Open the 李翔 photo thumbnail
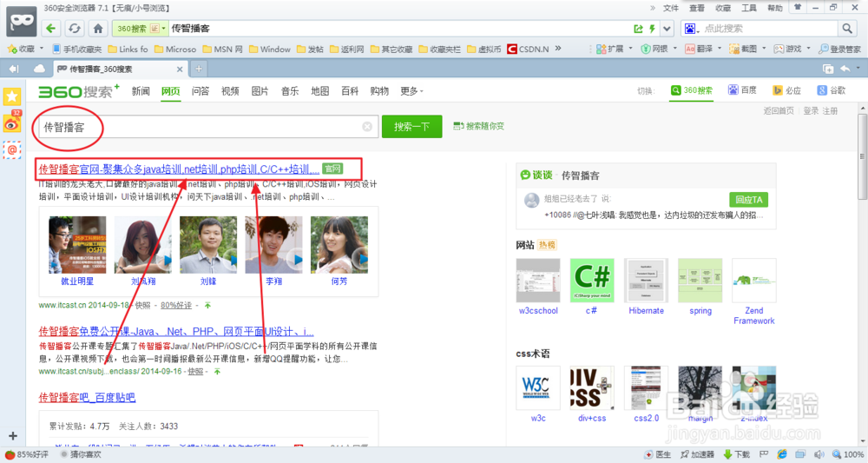 coord(274,245)
